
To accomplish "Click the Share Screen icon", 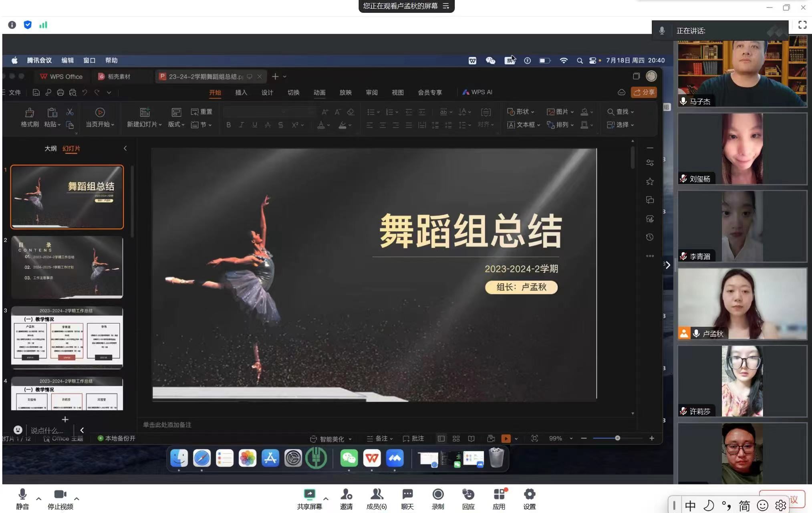I will (309, 494).
